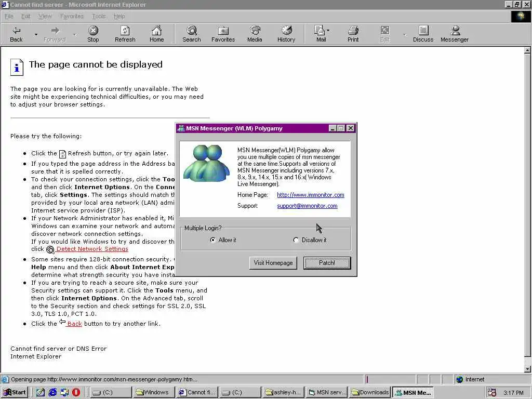Image resolution: width=532 pixels, height=399 pixels.
Task: Click the info icon beside page title
Action: click(x=17, y=67)
